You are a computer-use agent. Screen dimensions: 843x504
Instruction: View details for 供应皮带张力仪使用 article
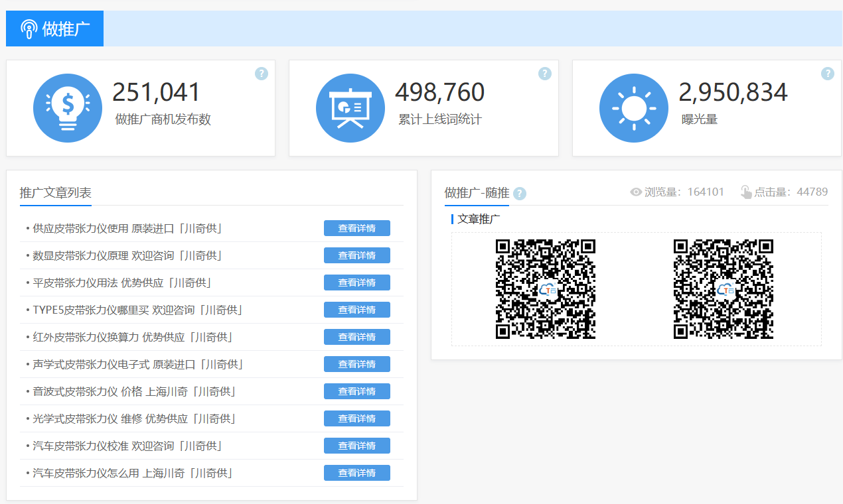point(357,228)
